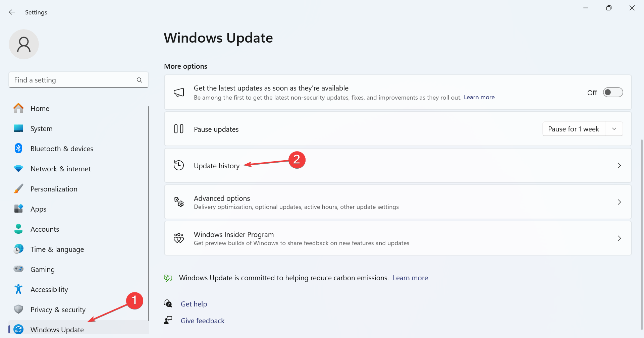Open Advanced options text label
Screen dimensions: 644x338
[x=222, y=199]
